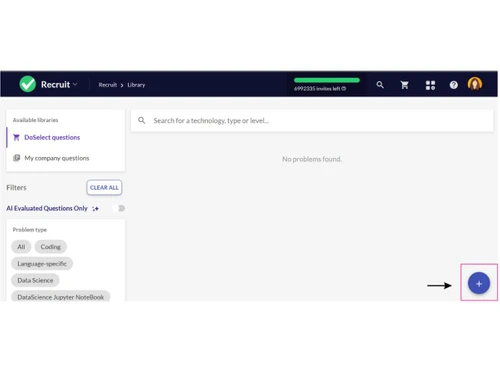Viewport: 500px width, 375px height.
Task: Click the CLEAR ALL filters button
Action: (104, 187)
